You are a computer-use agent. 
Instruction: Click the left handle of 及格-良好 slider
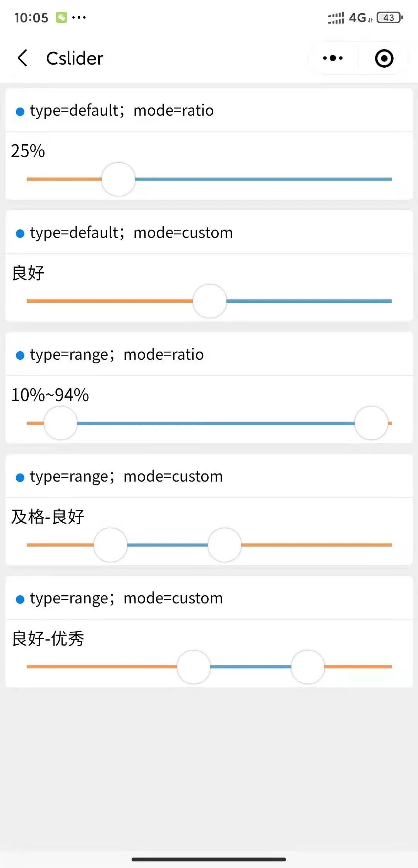point(111,545)
